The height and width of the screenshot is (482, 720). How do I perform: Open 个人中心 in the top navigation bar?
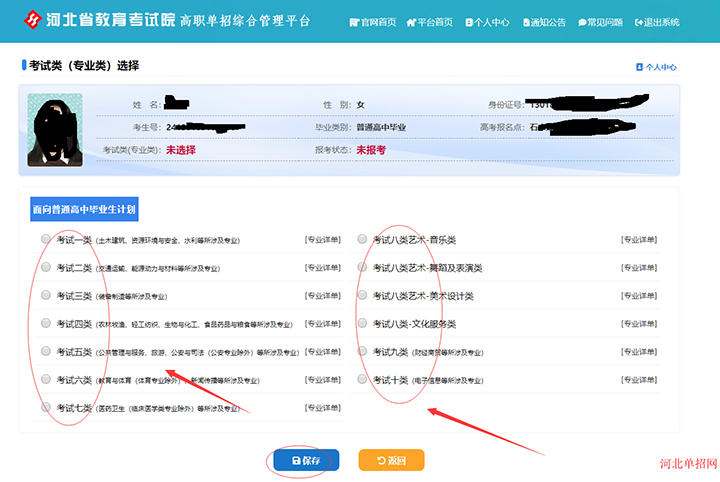[x=488, y=22]
